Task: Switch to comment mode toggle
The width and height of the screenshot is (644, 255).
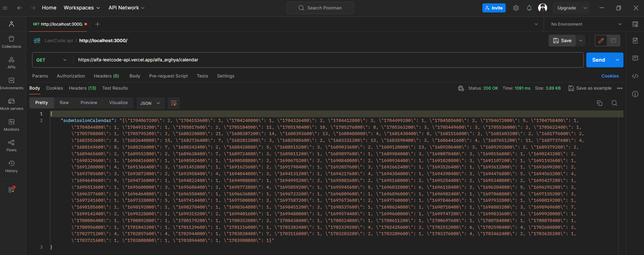Action: tap(613, 40)
